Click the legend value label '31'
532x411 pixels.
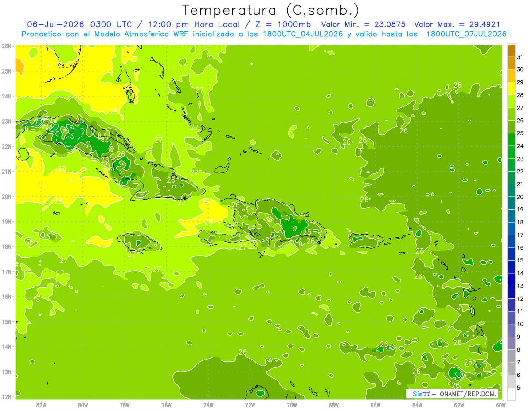tap(520, 57)
